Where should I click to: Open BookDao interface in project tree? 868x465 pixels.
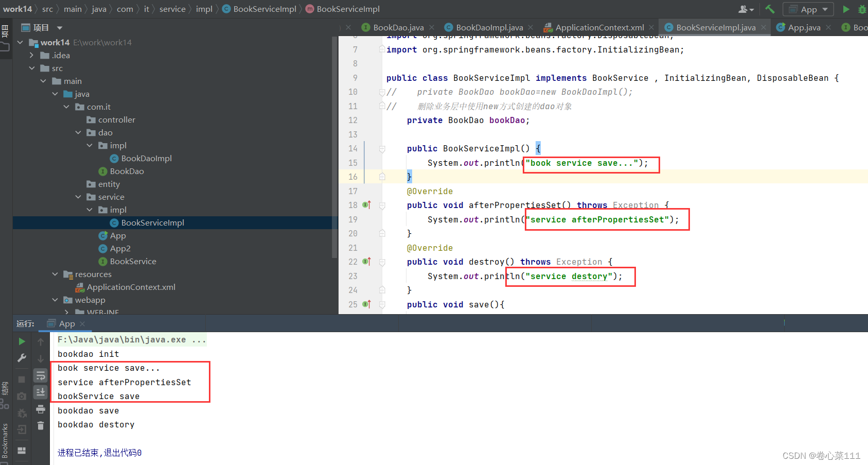coord(127,171)
